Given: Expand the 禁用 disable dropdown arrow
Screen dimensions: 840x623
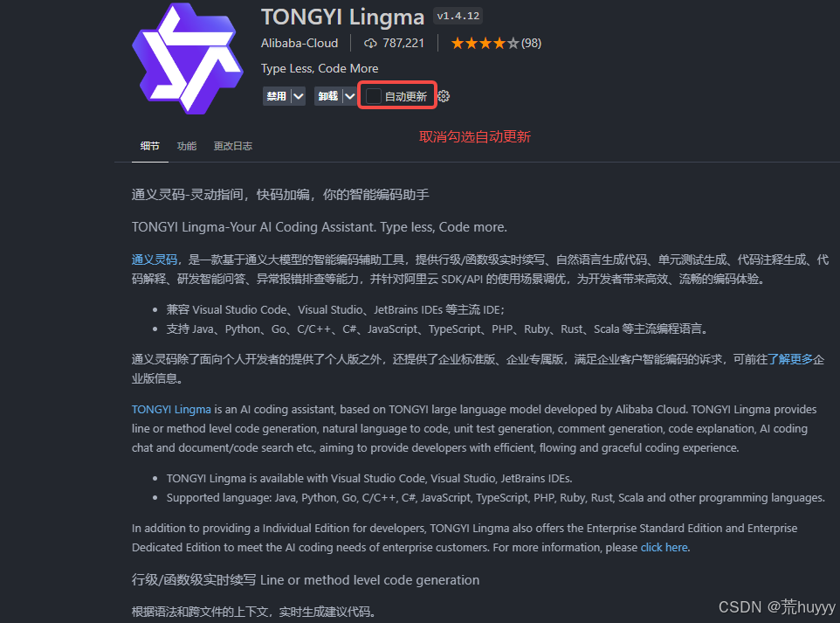Looking at the screenshot, I should click(x=299, y=96).
